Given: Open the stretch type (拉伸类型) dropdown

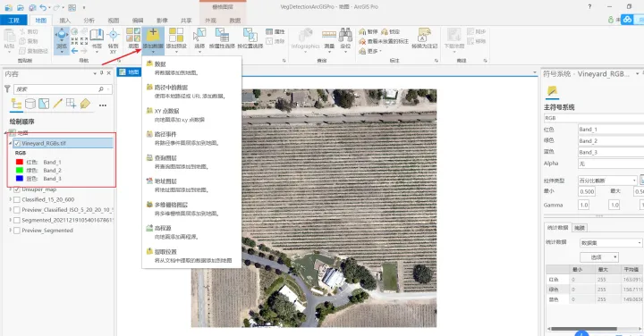Looking at the screenshot, I should pos(607,181).
